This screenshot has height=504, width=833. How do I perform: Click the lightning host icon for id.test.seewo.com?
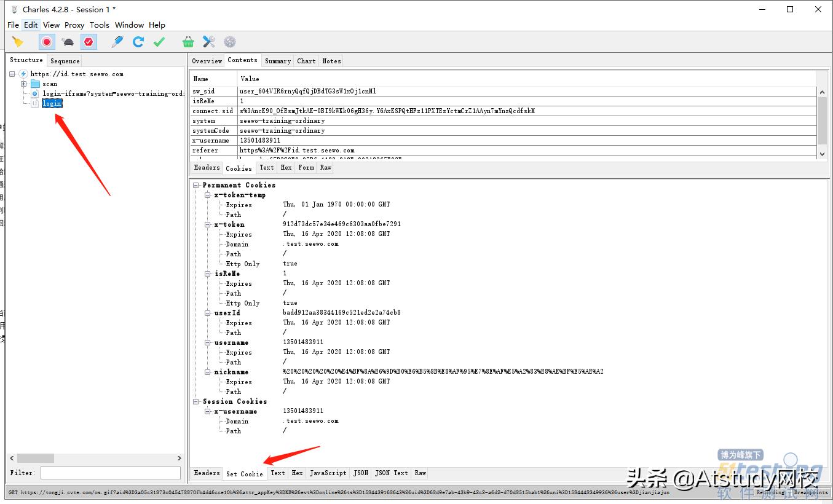click(23, 74)
